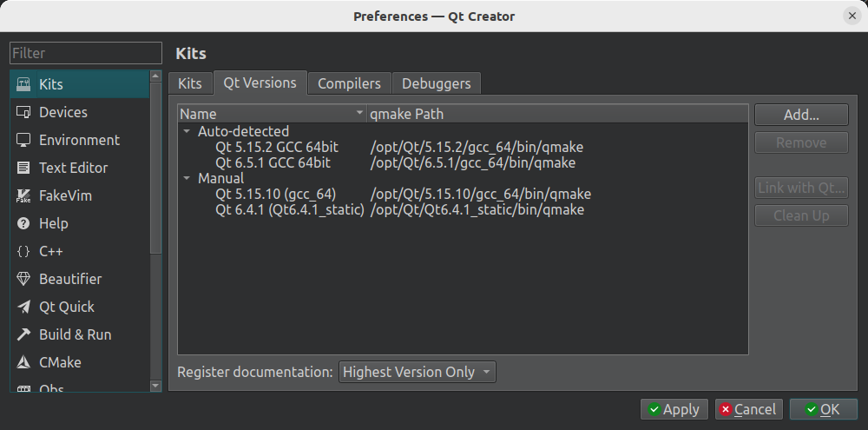The image size is (868, 430).
Task: Switch to the Compilers tab
Action: click(349, 83)
